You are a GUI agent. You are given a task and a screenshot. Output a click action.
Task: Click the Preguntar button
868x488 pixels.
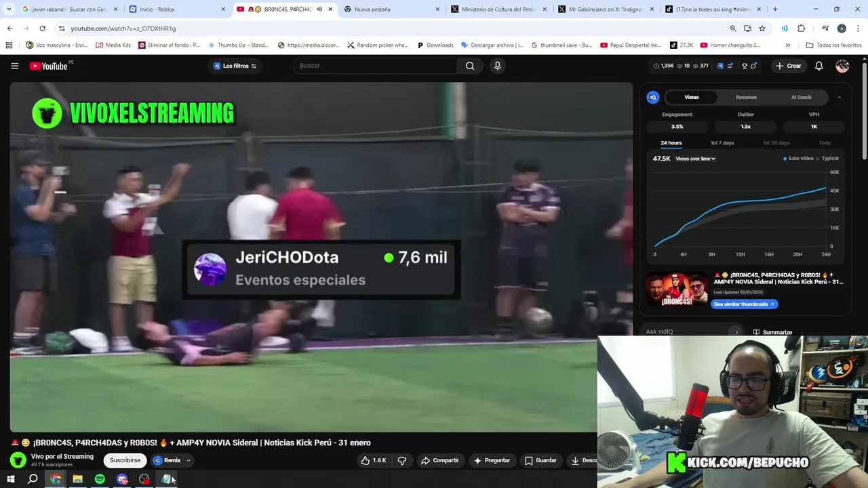(x=492, y=460)
